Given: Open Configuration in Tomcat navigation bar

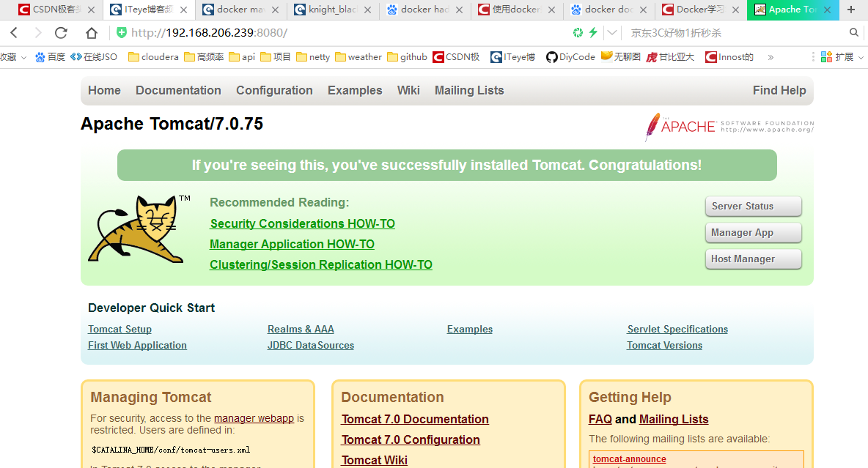Looking at the screenshot, I should click(275, 90).
